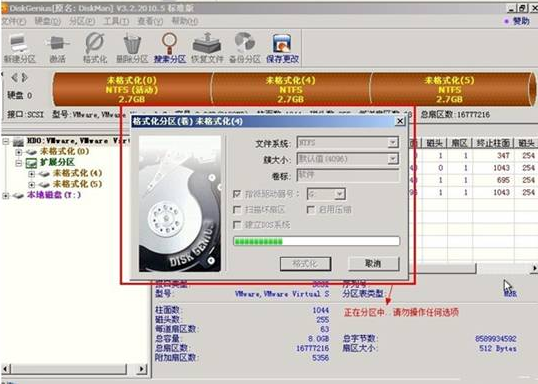Click the 取消 button in format dialog
The width and height of the screenshot is (538, 384).
[373, 264]
